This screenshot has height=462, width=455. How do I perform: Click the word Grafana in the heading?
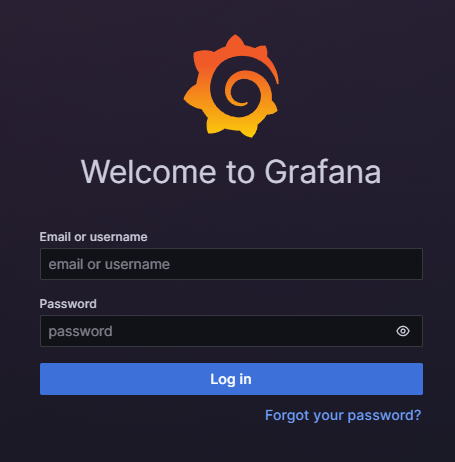pos(323,172)
